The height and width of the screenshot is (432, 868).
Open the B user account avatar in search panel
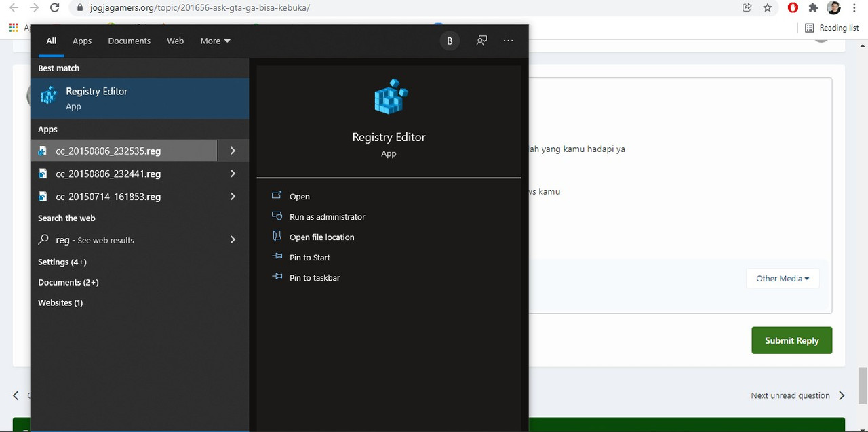click(450, 41)
